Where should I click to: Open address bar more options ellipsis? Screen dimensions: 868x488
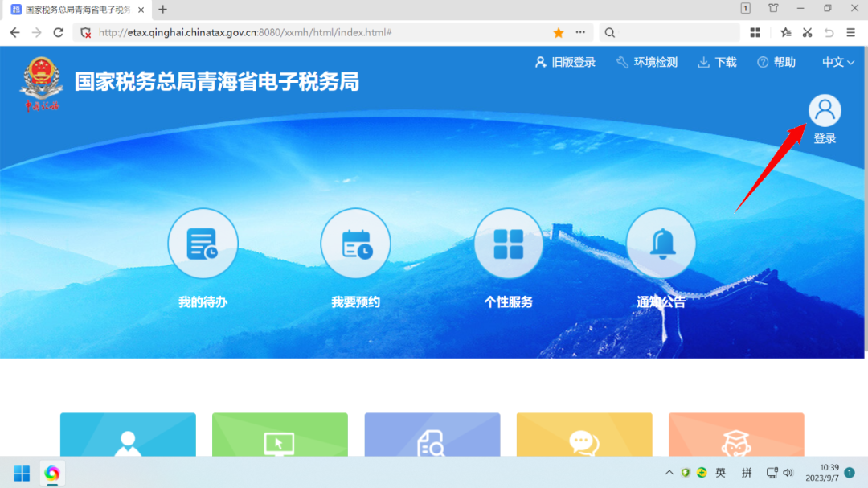click(x=580, y=33)
